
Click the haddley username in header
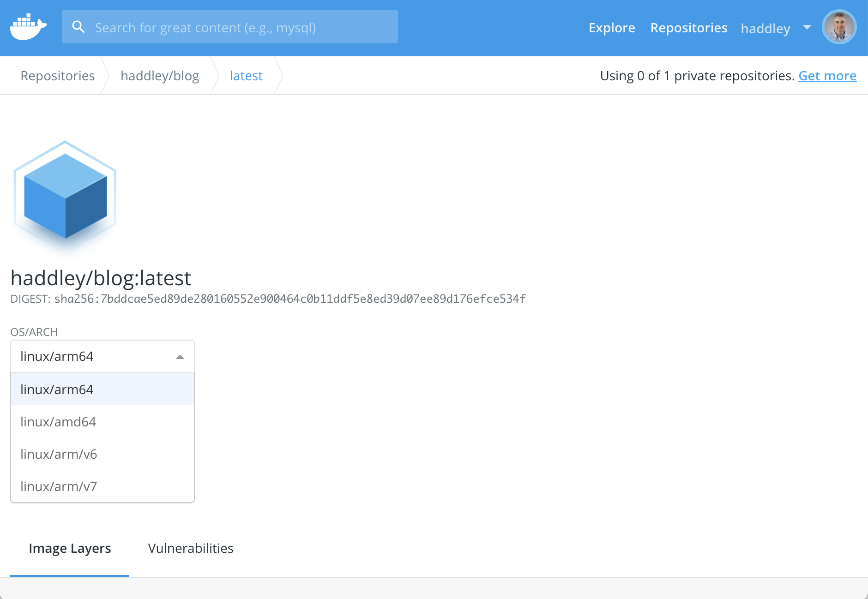click(766, 29)
